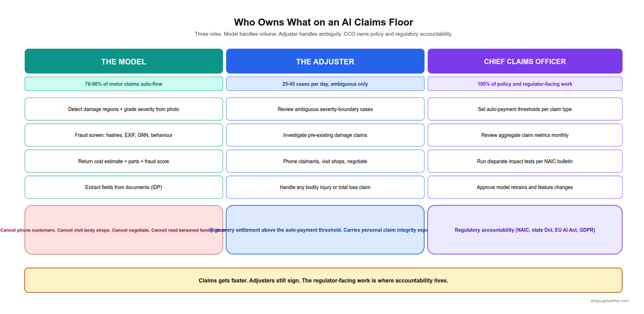Select the subtitle starting "Three roles. Model handles volume"
The width and height of the screenshot is (644, 314).
(x=323, y=34)
